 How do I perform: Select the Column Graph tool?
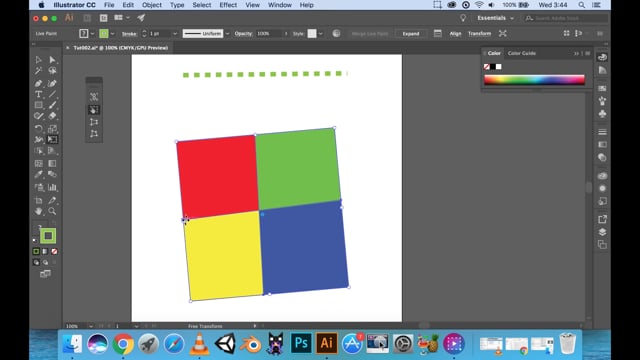point(52,187)
